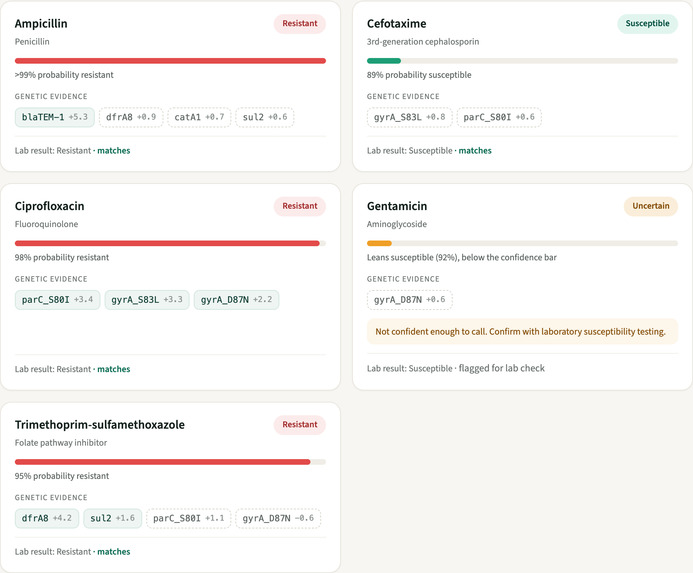
Task: Click 'Lab result: Resistant' in Trimethoprim-sulfamethoxazole card
Action: 53,552
